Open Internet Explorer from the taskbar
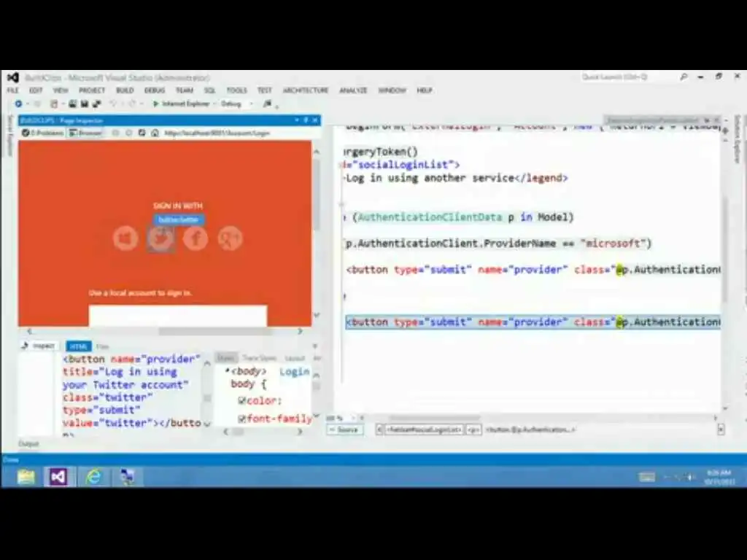747x560 pixels. (x=93, y=477)
